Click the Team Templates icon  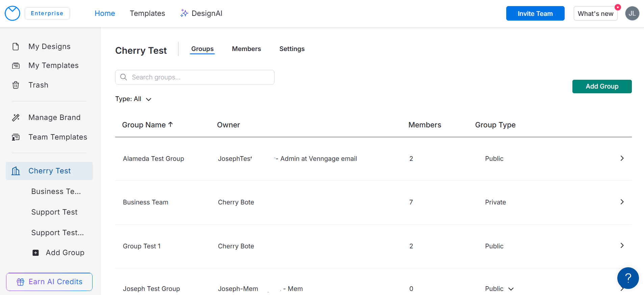pyautogui.click(x=16, y=137)
